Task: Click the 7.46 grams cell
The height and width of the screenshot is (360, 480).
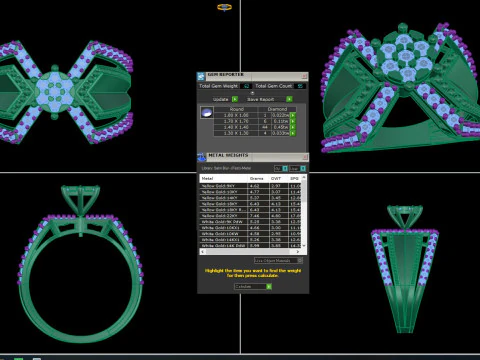Action: [x=258, y=216]
